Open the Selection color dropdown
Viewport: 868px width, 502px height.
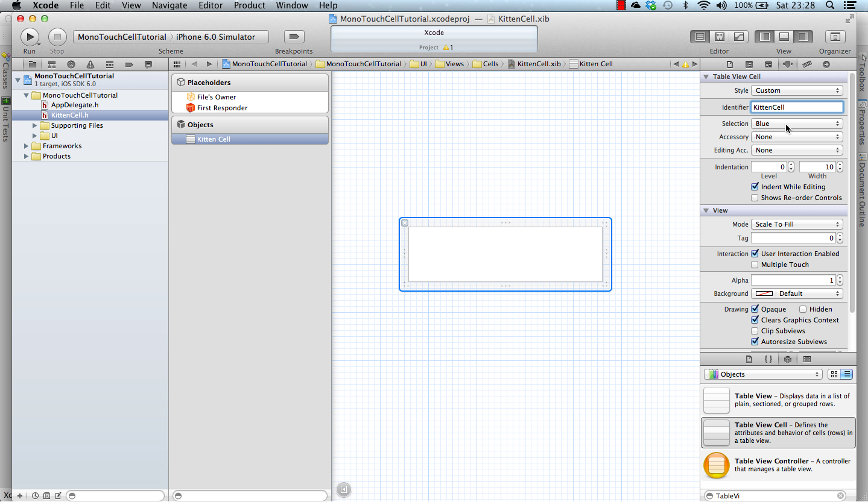pyautogui.click(x=797, y=124)
